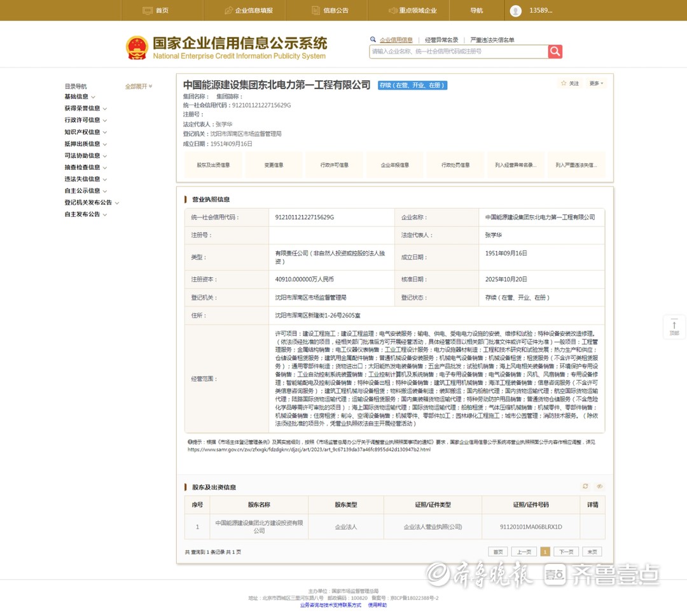Screen dimensions: 687x616
Task: Go to 首页 in shareholder pagination
Action: coord(498,552)
